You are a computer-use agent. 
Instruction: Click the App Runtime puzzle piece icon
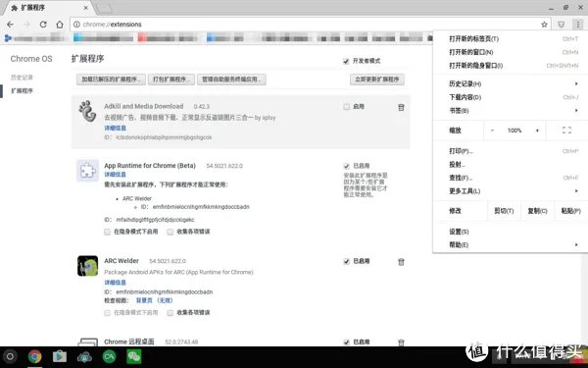point(88,171)
